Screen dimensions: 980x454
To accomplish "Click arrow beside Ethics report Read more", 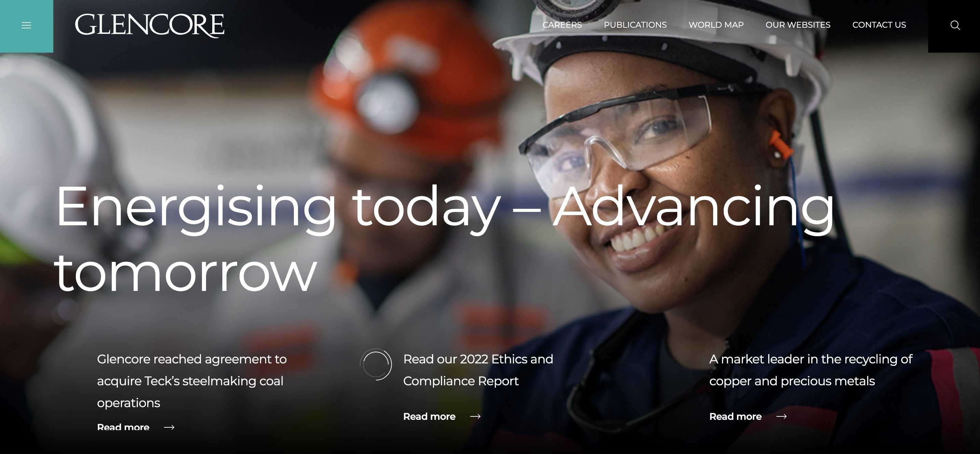I will pos(475,416).
